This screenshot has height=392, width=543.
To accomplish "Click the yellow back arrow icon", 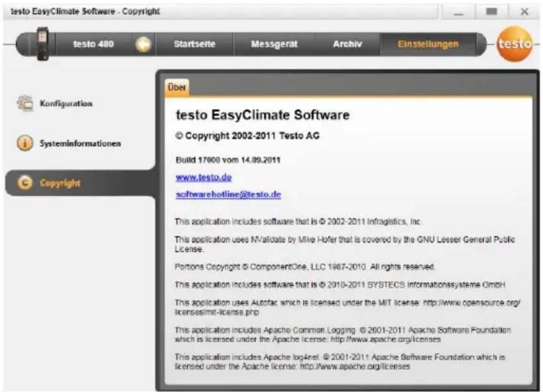I will 143,45.
